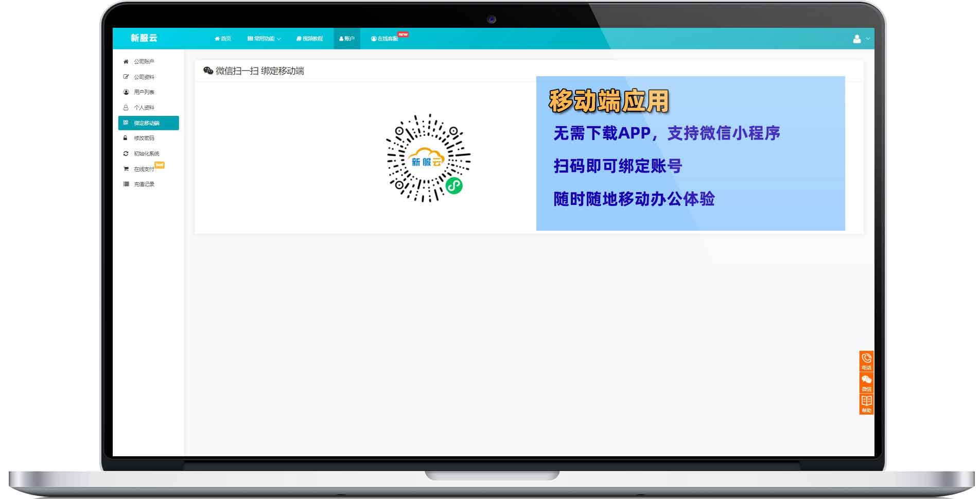Click the 初始化系统 refresh icon

coord(125,153)
